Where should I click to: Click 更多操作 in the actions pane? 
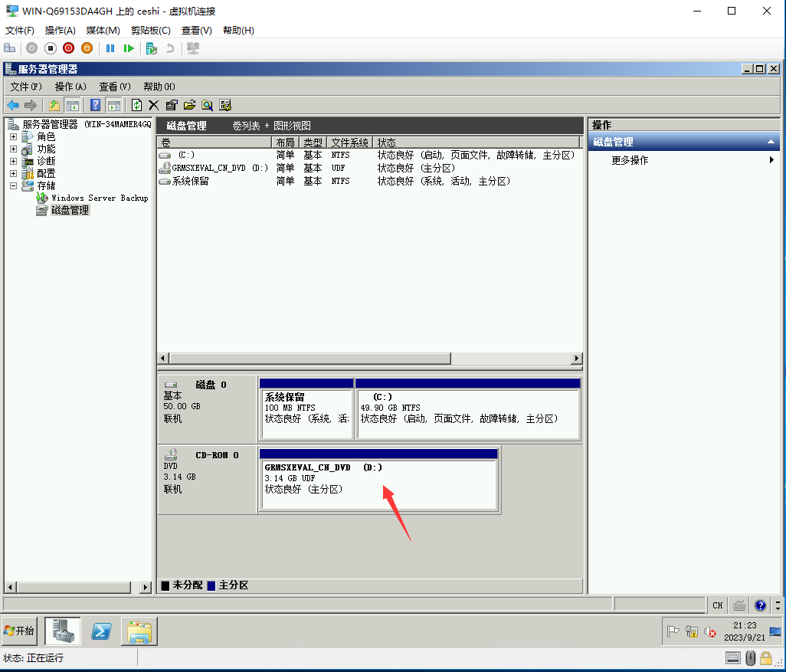pyautogui.click(x=630, y=160)
